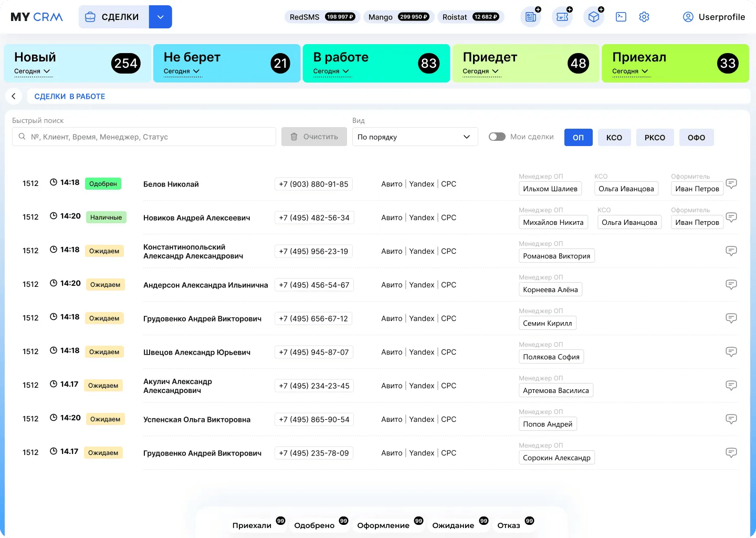Click manager chip Романова Виктория
This screenshot has width=756, height=538.
tap(556, 256)
